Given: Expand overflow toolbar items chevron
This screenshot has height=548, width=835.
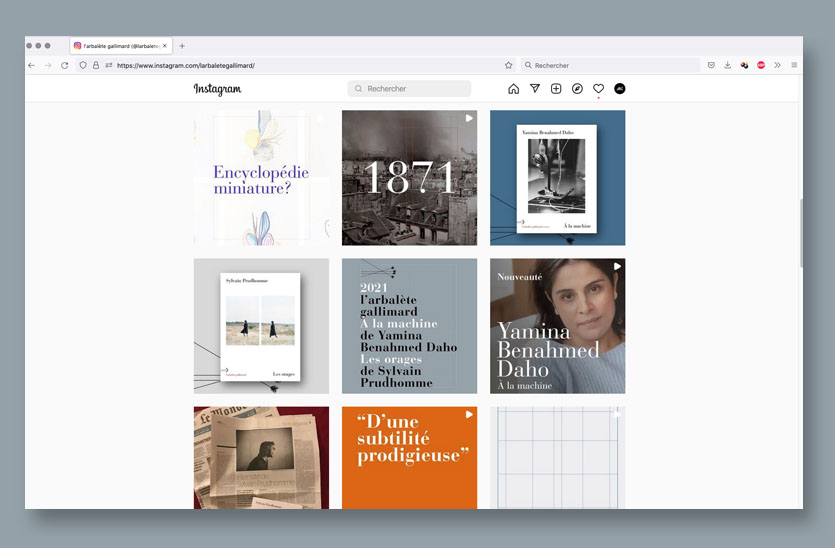Looking at the screenshot, I should click(x=777, y=65).
